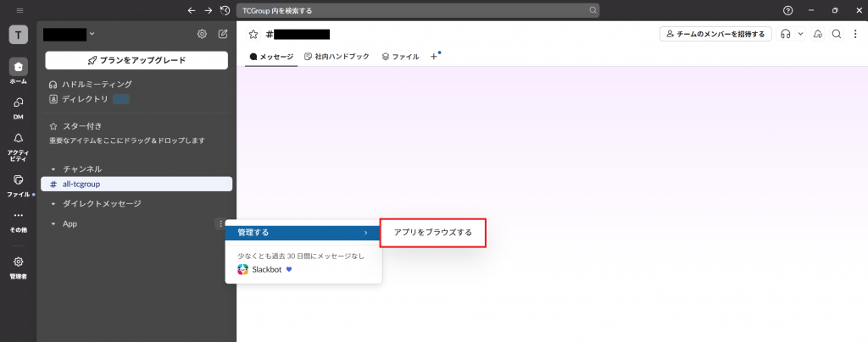The image size is (868, 342).
Task: Collapse the チャンネル section
Action: (53, 169)
